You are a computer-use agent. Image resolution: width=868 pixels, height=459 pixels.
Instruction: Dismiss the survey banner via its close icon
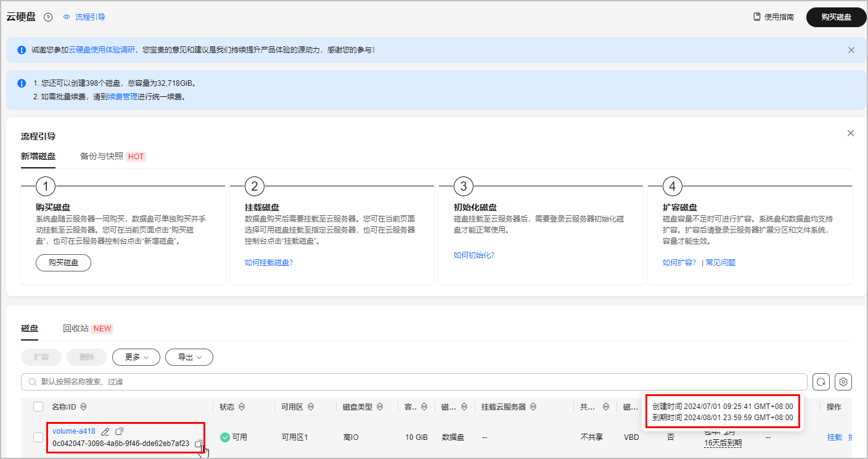851,49
